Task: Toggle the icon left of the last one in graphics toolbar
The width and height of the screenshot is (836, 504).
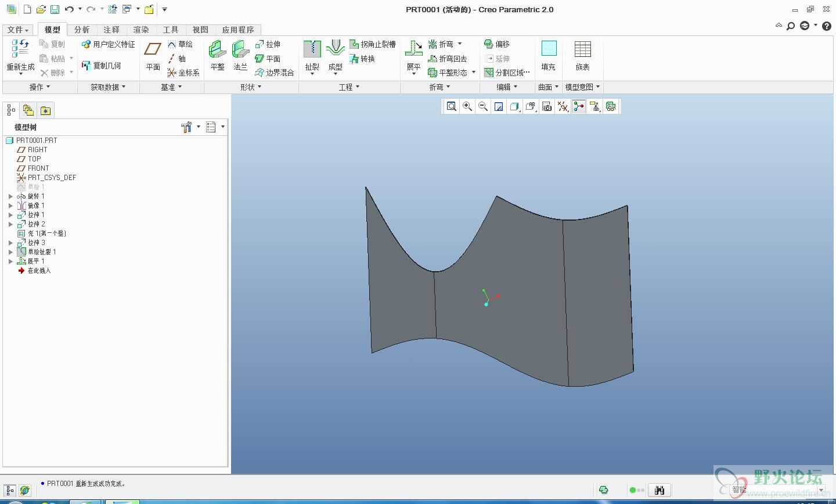Action: pyautogui.click(x=594, y=106)
